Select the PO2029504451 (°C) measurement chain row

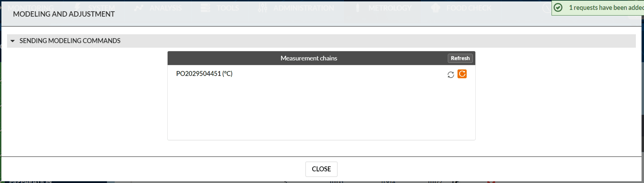pos(321,74)
